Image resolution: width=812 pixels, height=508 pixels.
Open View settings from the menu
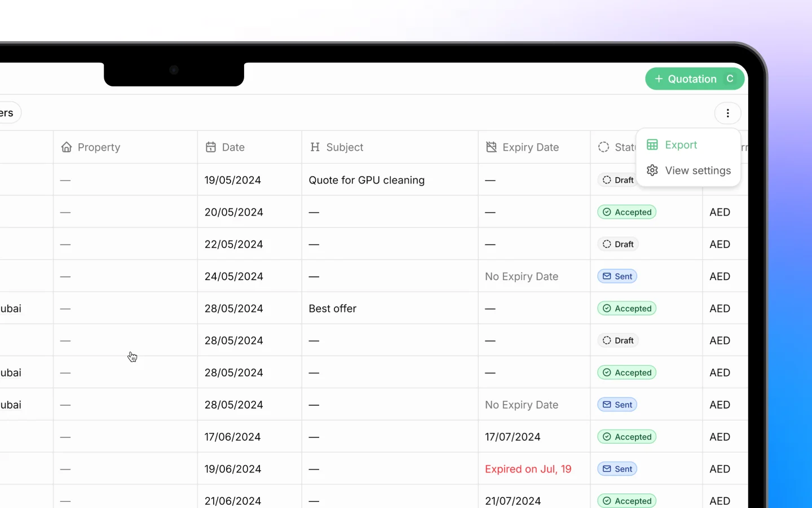pos(688,170)
